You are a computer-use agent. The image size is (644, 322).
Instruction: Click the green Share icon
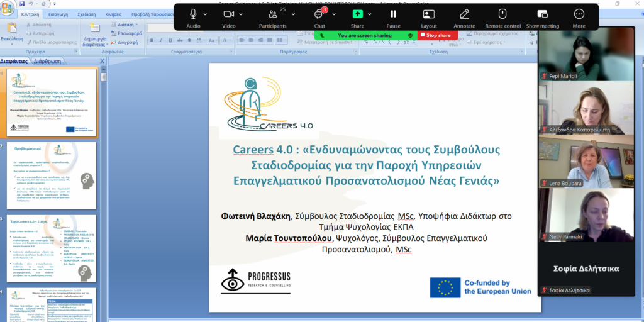coord(358,14)
